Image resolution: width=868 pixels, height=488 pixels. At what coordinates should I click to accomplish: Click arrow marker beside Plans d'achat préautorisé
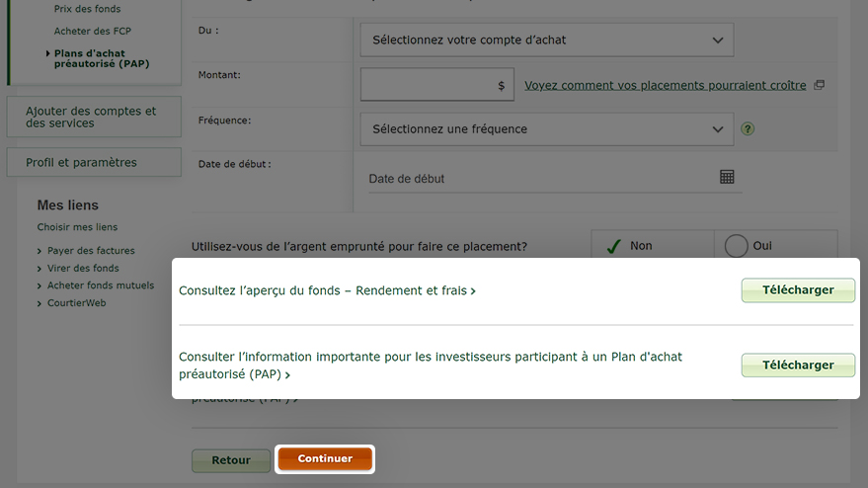(x=48, y=53)
